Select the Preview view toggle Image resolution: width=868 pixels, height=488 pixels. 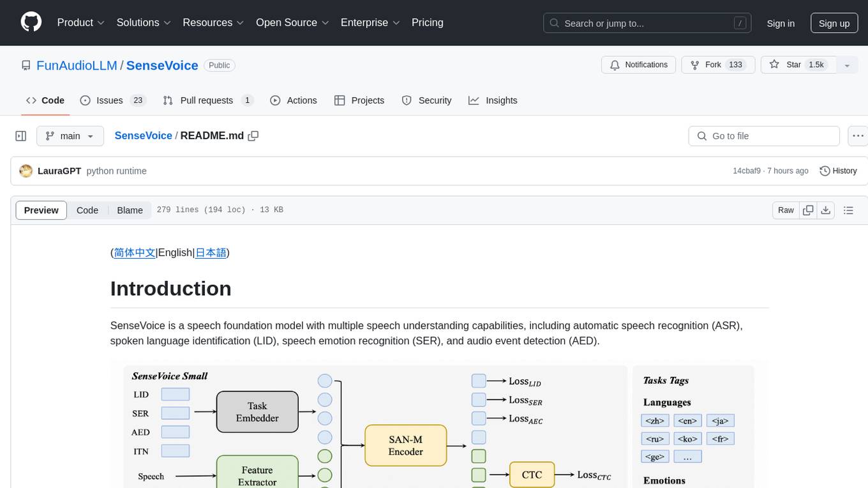41,210
